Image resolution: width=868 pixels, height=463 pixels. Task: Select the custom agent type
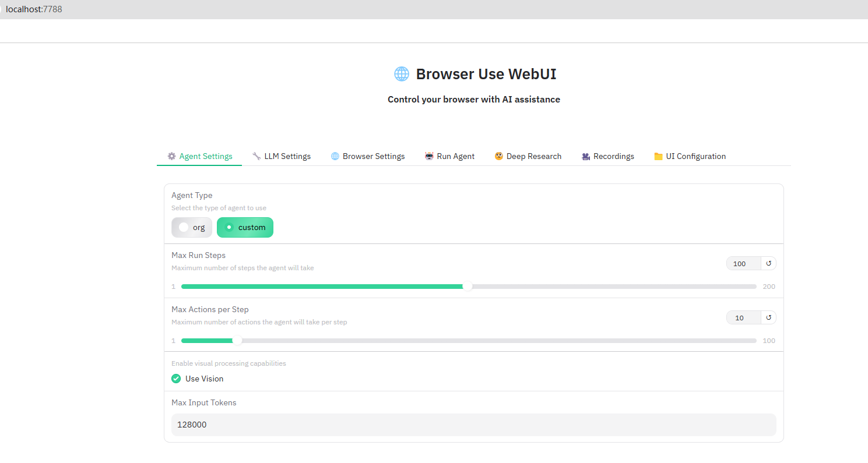(x=245, y=227)
